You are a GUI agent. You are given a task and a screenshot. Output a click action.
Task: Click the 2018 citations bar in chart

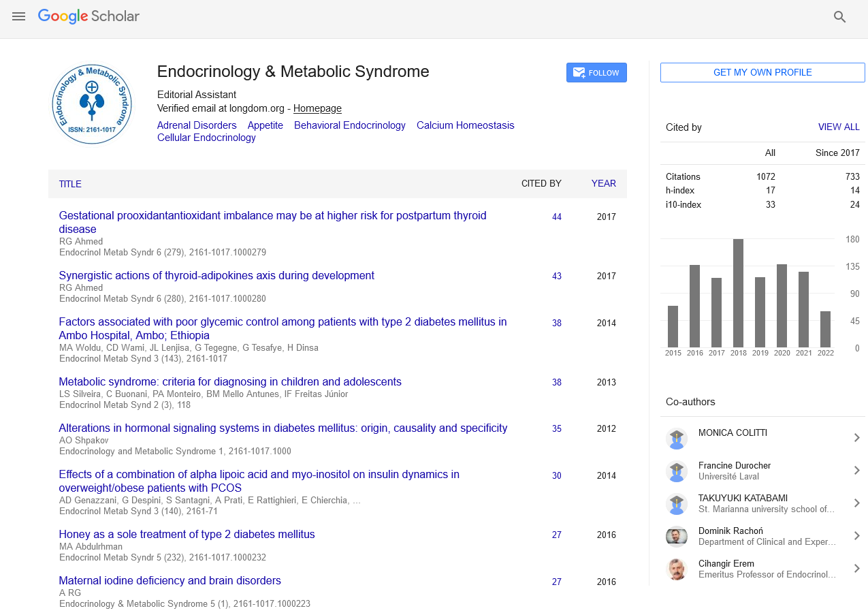(738, 293)
